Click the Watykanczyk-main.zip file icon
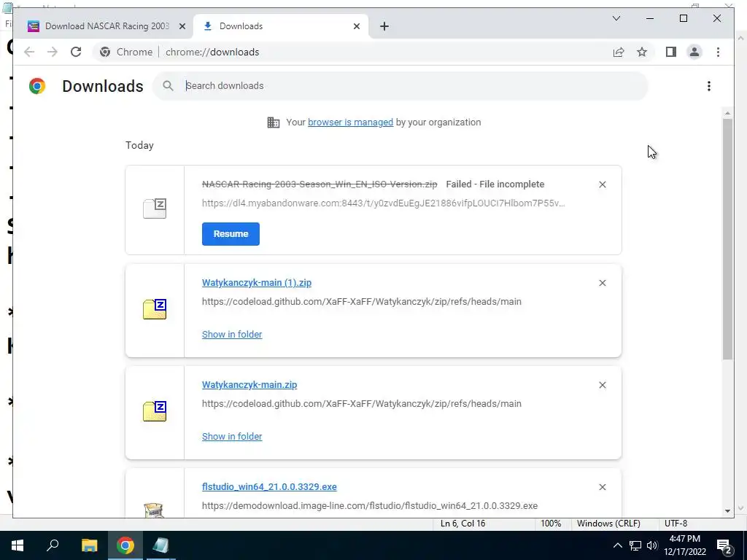 (155, 411)
